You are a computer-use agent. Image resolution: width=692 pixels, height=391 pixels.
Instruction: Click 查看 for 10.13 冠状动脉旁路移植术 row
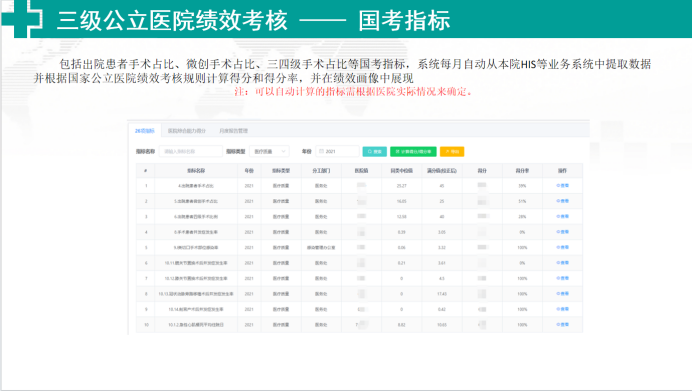point(562,294)
